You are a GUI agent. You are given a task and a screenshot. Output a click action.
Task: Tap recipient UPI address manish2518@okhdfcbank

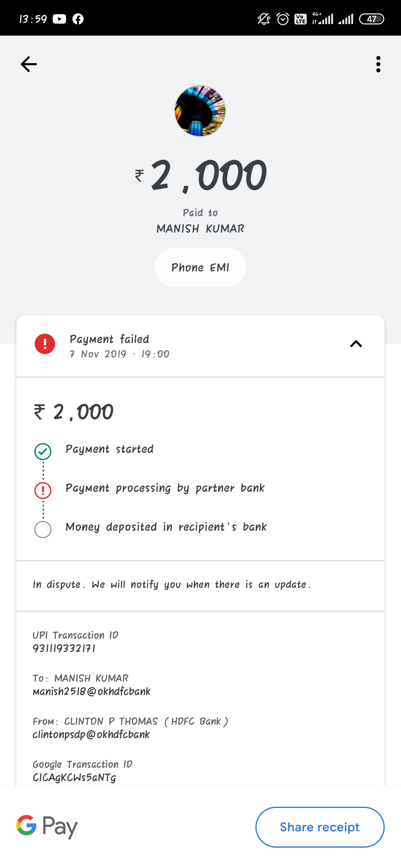click(x=92, y=691)
